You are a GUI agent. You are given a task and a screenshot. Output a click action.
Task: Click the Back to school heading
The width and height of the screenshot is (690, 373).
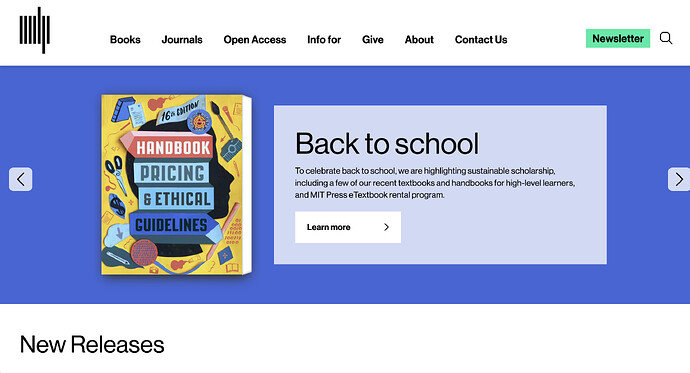(x=387, y=143)
